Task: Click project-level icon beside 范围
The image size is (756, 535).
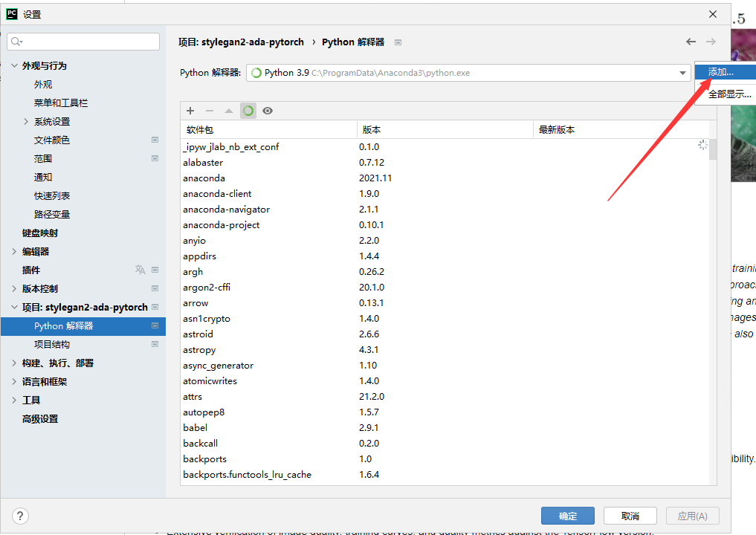Action: click(x=155, y=158)
